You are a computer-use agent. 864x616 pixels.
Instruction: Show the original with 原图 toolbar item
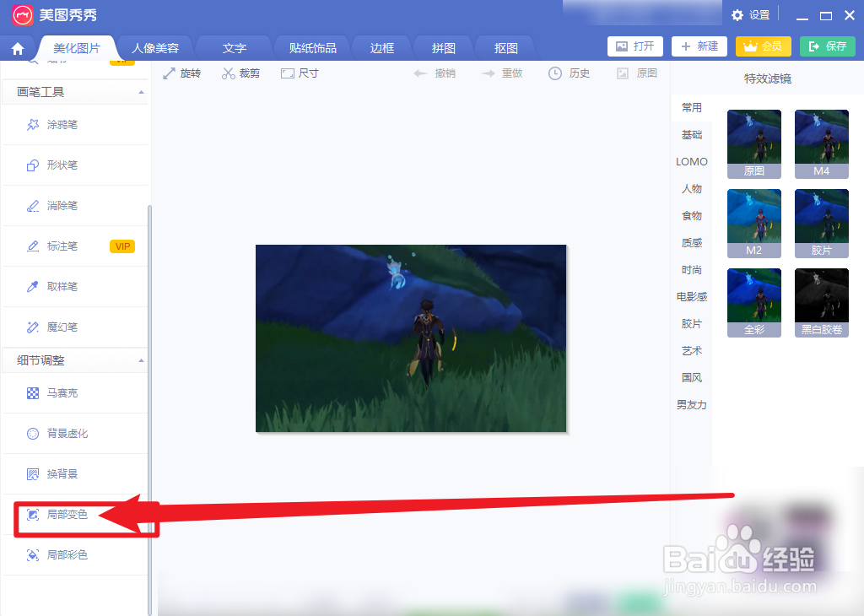[x=637, y=73]
